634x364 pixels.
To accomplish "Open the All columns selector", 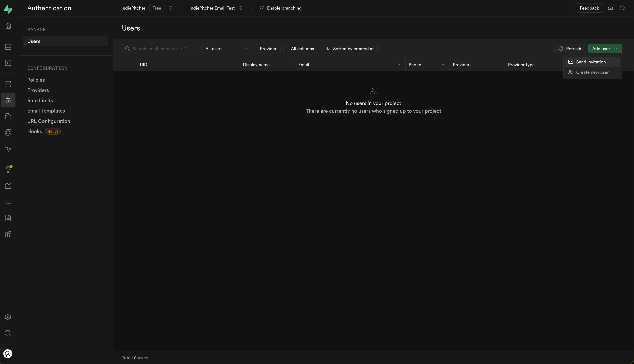I will coord(302,49).
